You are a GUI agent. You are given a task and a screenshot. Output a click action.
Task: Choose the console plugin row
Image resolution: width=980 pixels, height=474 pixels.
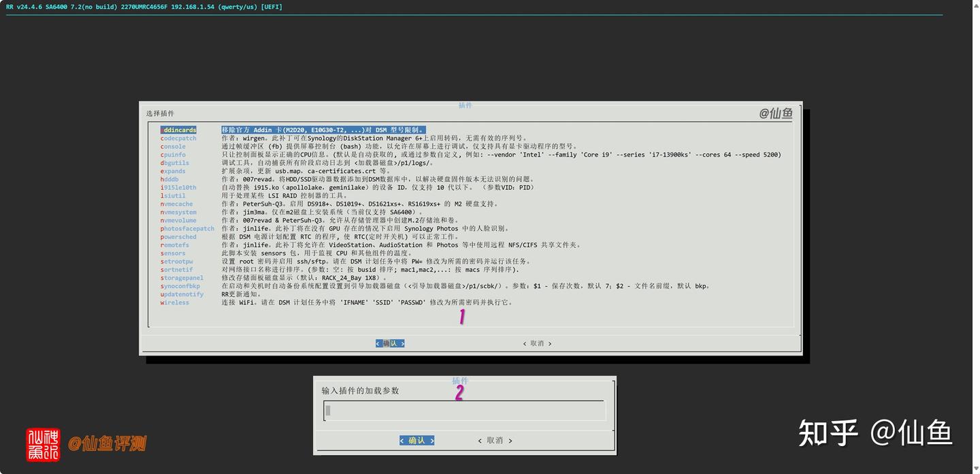(x=370, y=146)
